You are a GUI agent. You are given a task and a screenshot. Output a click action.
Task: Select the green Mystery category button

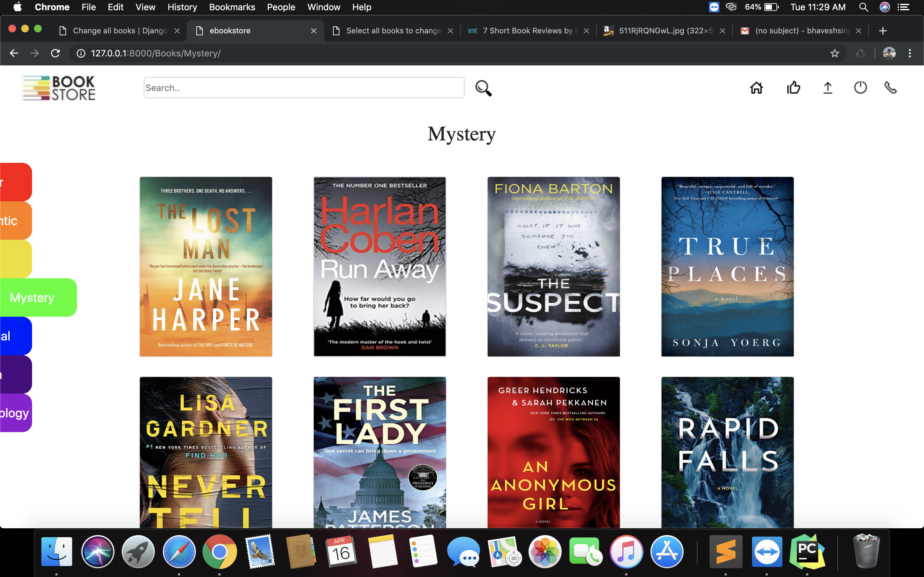(38, 297)
